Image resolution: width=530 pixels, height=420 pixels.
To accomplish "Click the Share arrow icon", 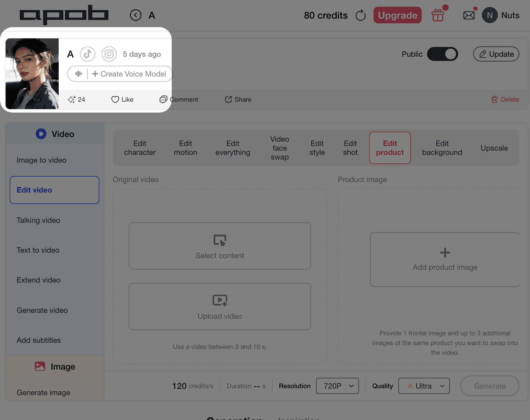I will [x=228, y=99].
